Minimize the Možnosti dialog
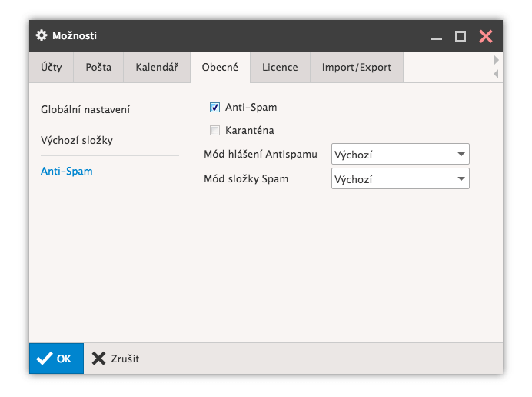 tap(437, 36)
